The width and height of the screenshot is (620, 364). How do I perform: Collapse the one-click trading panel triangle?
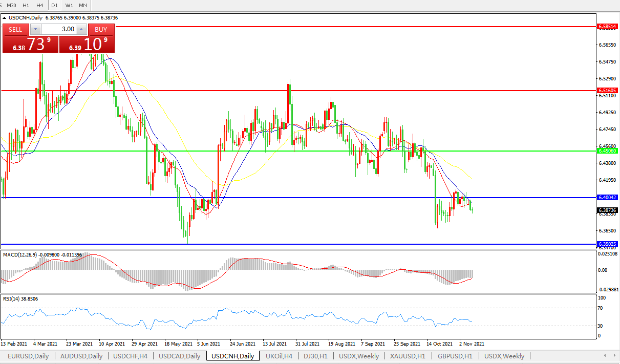point(5,18)
